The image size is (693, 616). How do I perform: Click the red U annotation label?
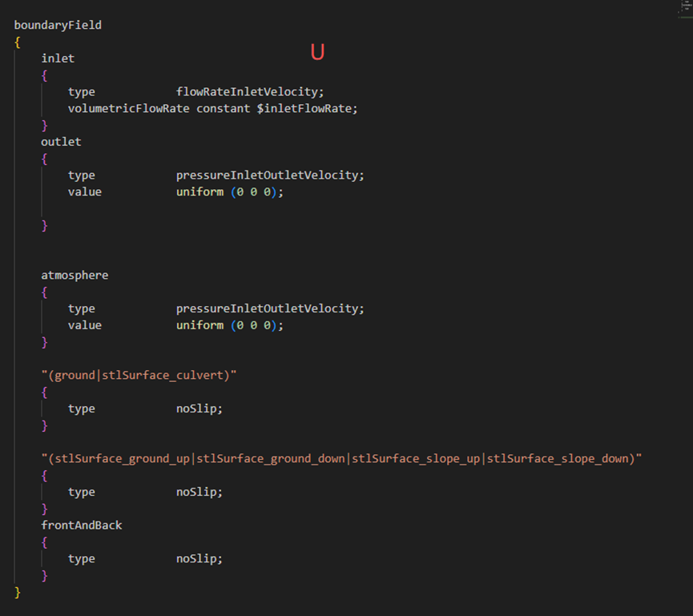[317, 53]
